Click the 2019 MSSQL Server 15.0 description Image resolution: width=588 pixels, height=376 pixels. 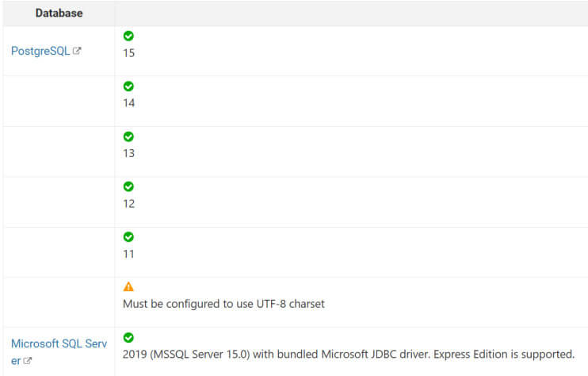coord(349,355)
